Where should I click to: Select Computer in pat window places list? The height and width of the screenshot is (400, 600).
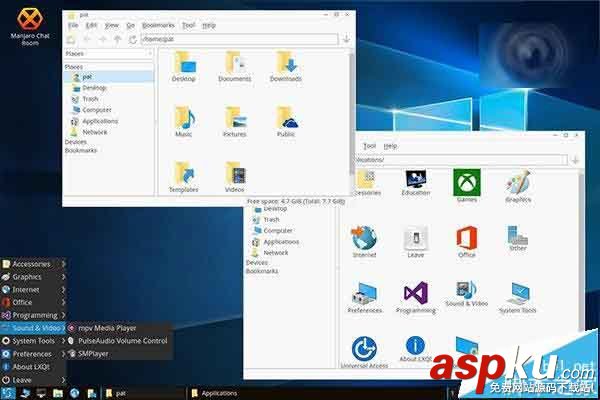[x=92, y=110]
